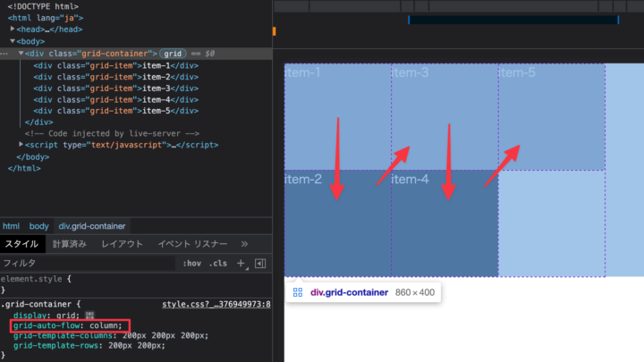Click the closing body tag
Image resolution: width=644 pixels, height=362 pixels.
click(33, 156)
